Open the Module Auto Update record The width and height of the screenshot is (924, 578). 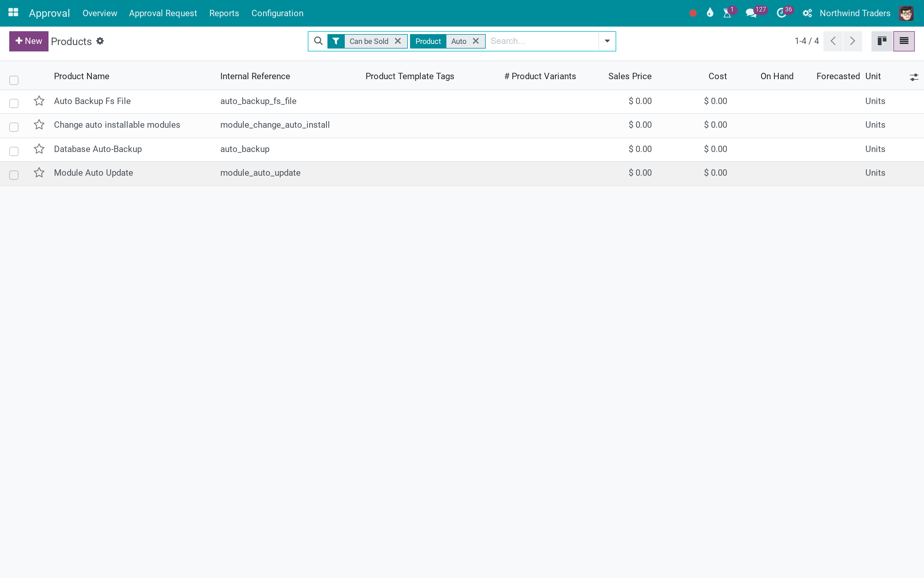(94, 173)
